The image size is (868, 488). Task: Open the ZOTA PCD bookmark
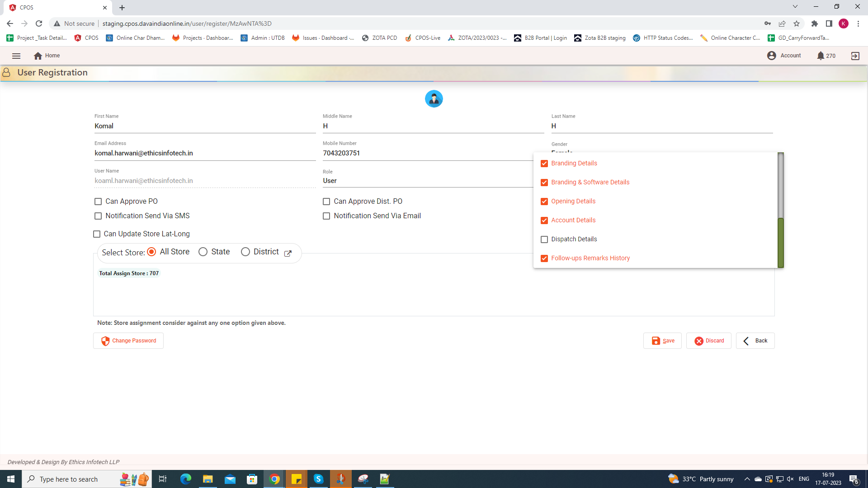click(x=380, y=38)
